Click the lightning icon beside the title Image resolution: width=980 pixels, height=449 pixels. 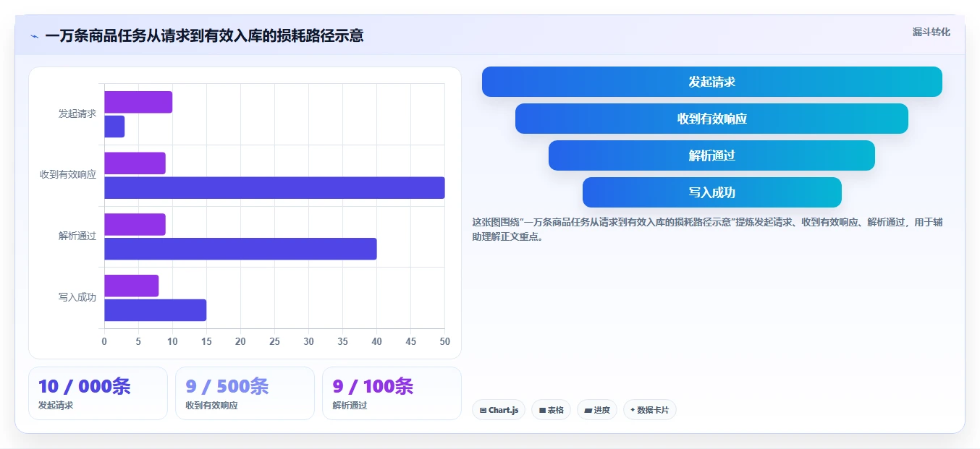tap(34, 35)
